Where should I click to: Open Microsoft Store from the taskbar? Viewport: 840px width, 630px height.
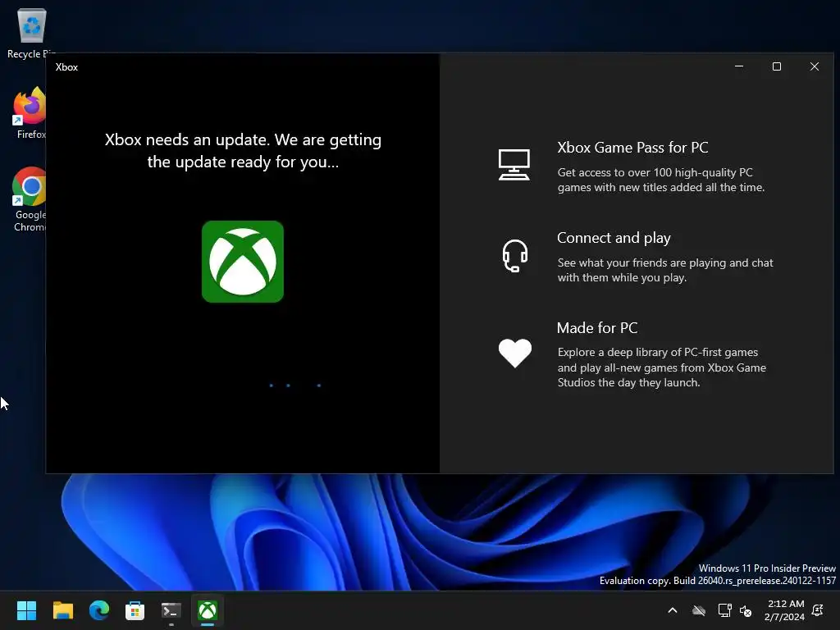point(135,610)
